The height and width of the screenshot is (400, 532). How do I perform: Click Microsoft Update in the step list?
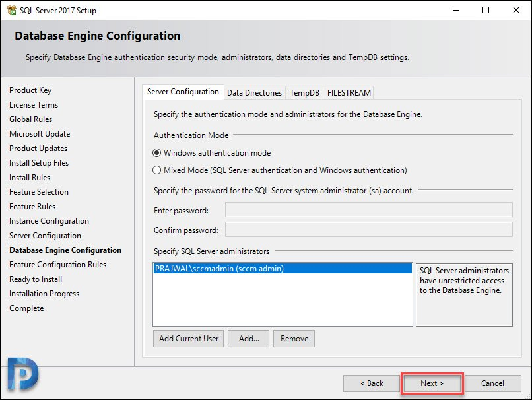(40, 134)
